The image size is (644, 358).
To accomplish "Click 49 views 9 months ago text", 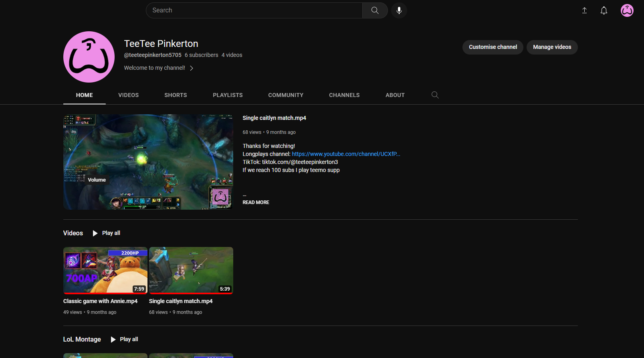I will 90,312.
